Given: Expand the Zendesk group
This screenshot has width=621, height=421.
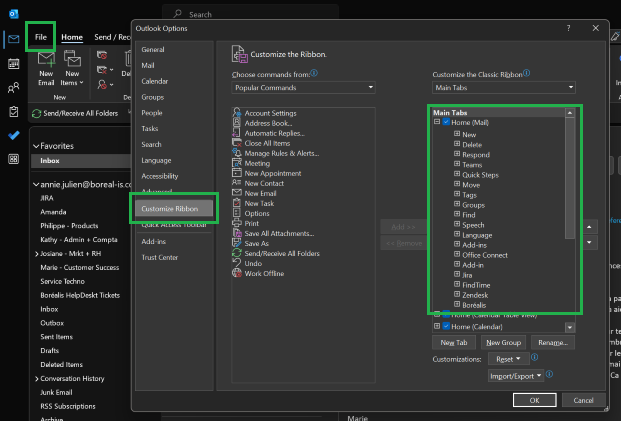Looking at the screenshot, I should (x=457, y=294).
